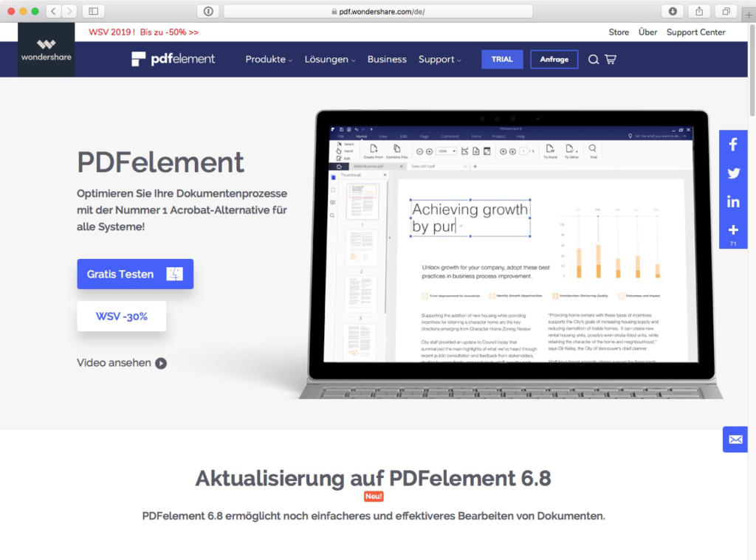Screen dimensions: 756x560
Task: Click the TRIAL button
Action: pyautogui.click(x=502, y=59)
